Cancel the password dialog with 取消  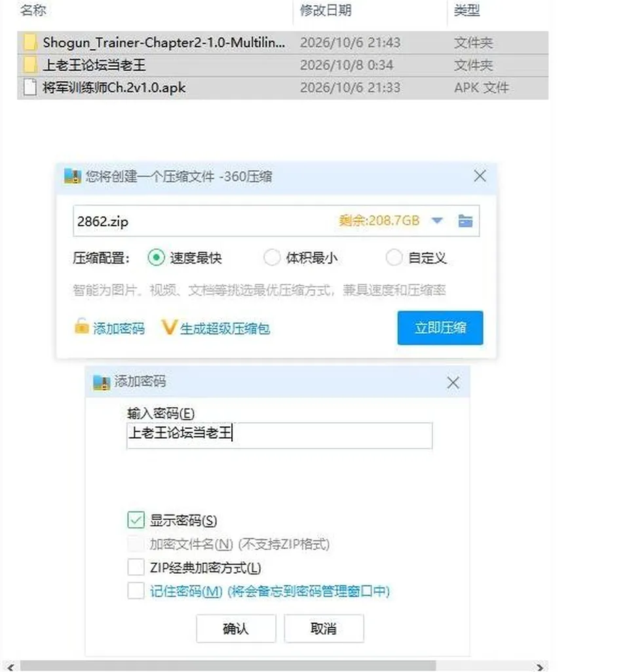coord(324,629)
